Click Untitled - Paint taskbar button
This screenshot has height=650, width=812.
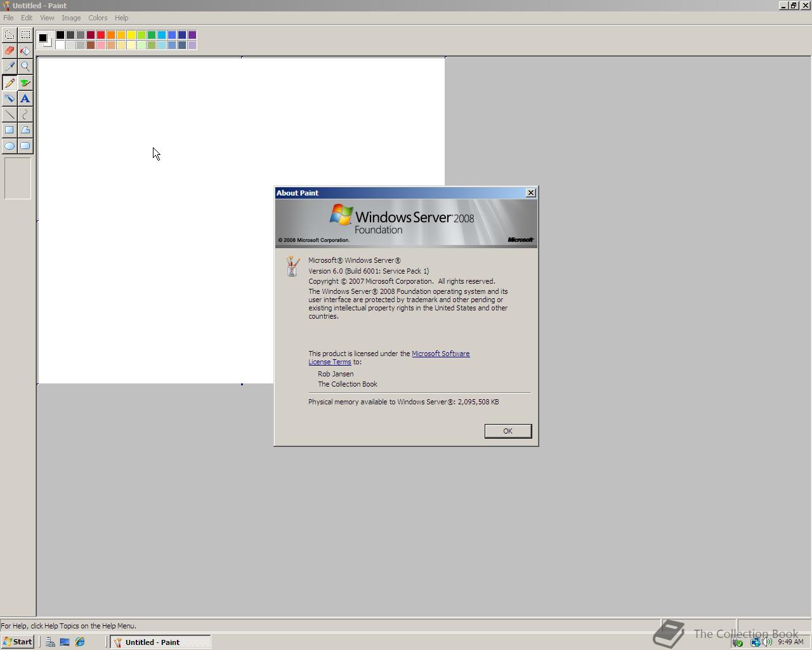click(x=160, y=642)
